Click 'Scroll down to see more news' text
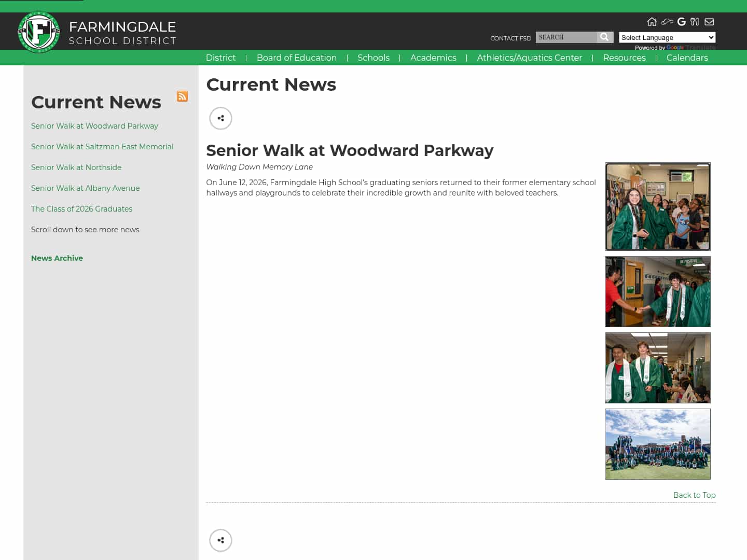 [x=85, y=230]
